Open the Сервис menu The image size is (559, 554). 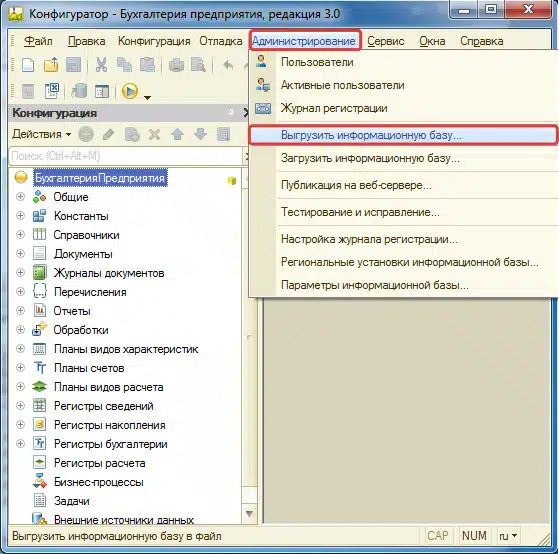(385, 41)
